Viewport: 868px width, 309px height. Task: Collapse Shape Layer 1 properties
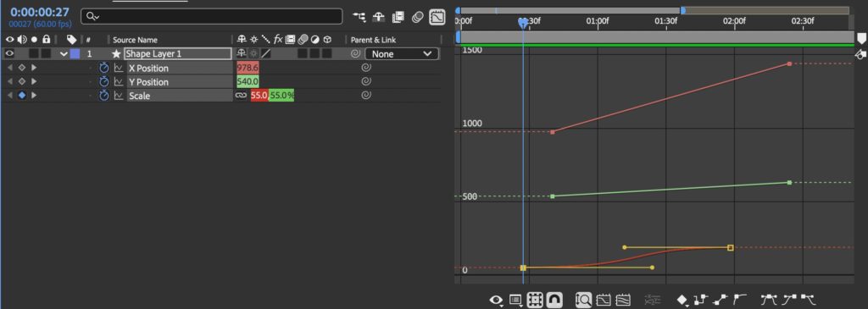click(64, 54)
